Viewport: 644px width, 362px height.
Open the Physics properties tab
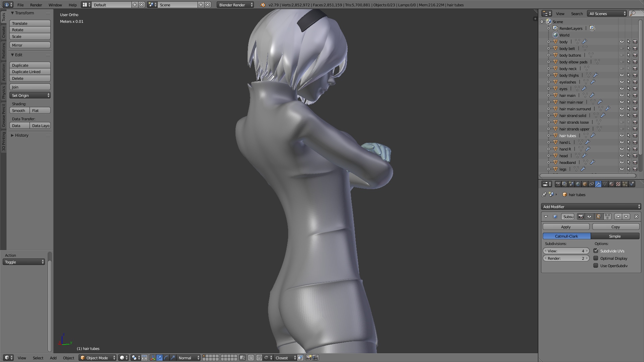pyautogui.click(x=632, y=184)
